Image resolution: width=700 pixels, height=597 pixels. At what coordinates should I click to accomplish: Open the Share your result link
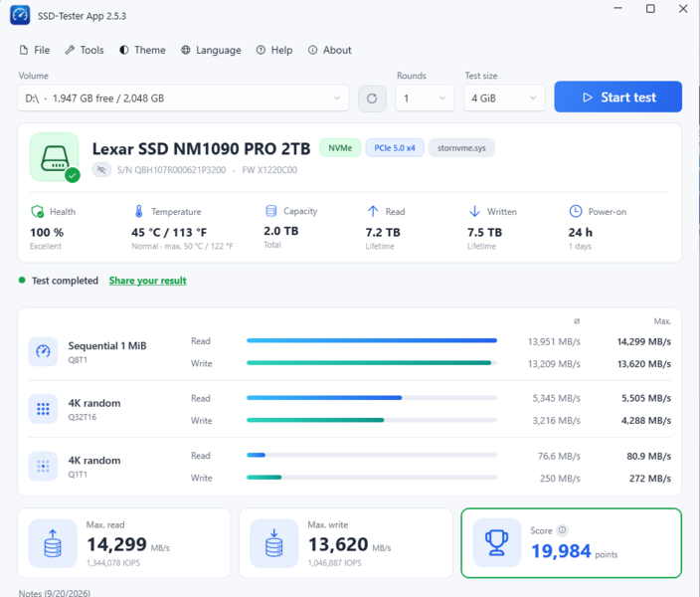pos(148,281)
